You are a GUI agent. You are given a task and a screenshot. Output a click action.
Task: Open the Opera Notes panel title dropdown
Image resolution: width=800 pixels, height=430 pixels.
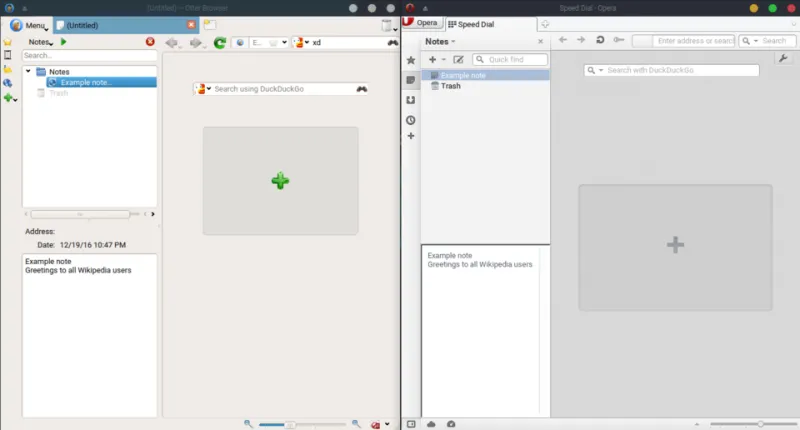[440, 41]
